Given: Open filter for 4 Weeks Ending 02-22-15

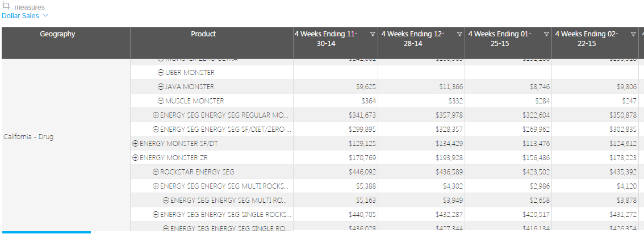Looking at the screenshot, I should point(633,35).
